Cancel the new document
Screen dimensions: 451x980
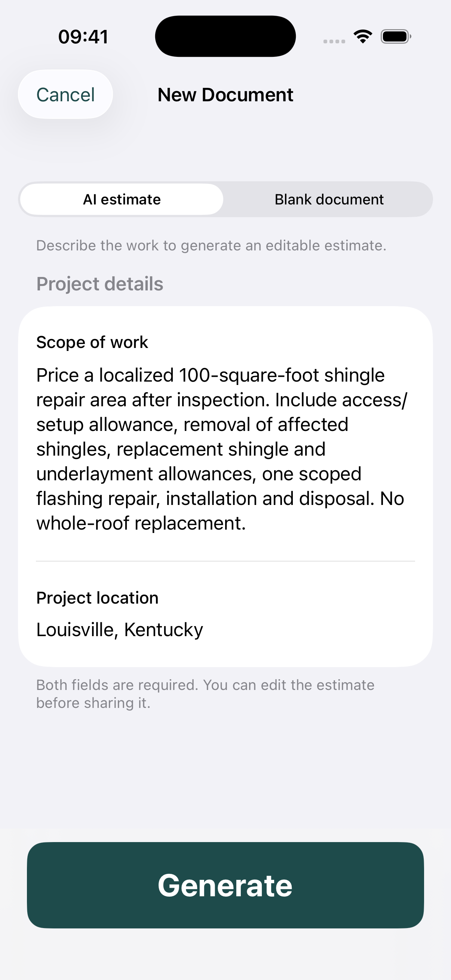tap(65, 94)
